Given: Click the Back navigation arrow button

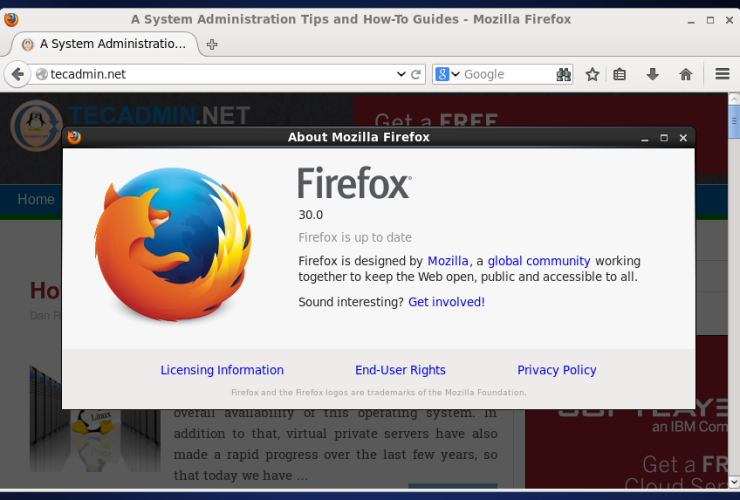Looking at the screenshot, I should [x=17, y=74].
